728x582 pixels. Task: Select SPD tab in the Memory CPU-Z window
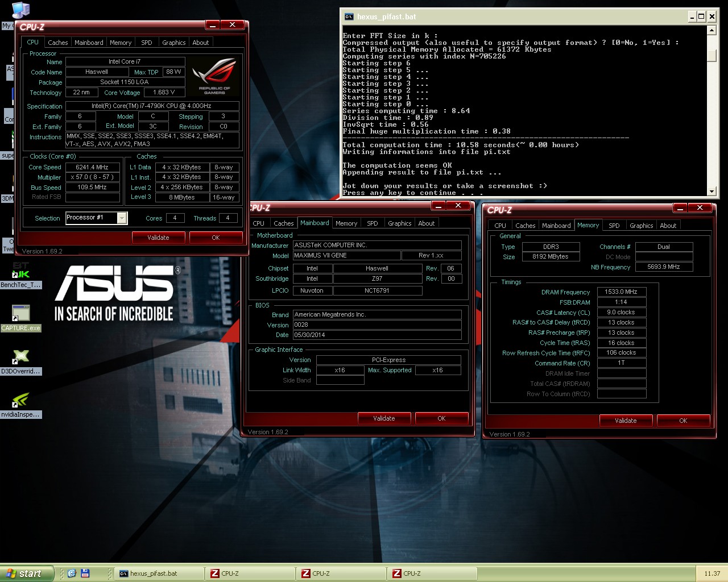point(614,226)
